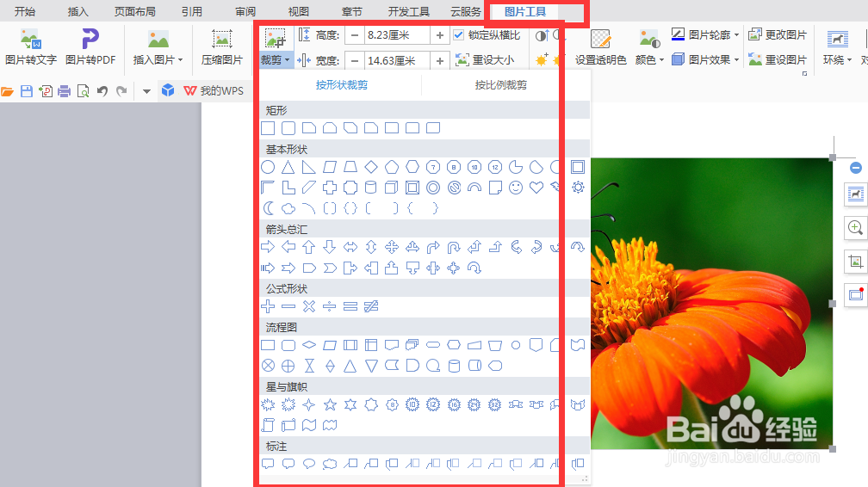Switch to the 引用 tab
The height and width of the screenshot is (487, 868).
pos(191,12)
